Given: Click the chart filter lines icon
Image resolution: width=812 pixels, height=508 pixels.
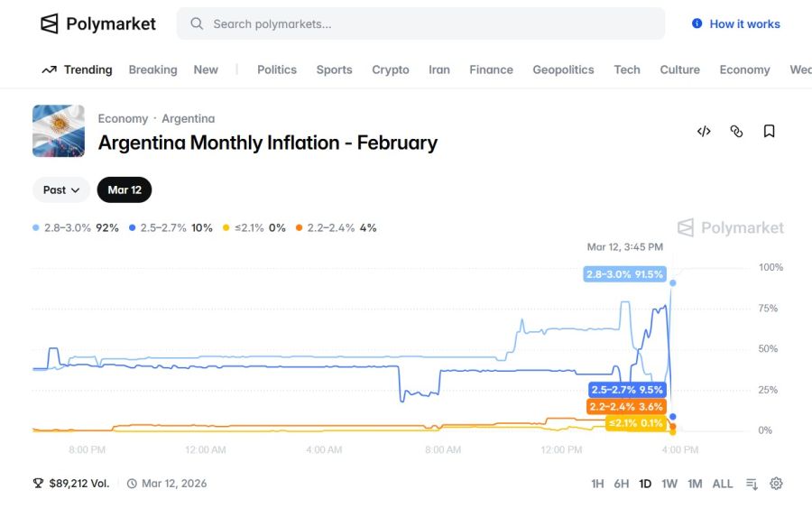Looking at the screenshot, I should pyautogui.click(x=752, y=484).
